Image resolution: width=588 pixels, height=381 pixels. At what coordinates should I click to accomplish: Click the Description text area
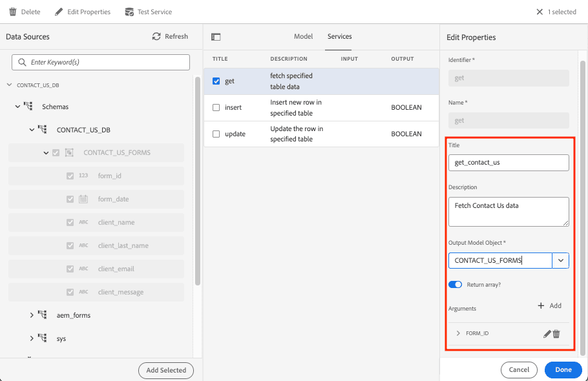[x=509, y=212]
